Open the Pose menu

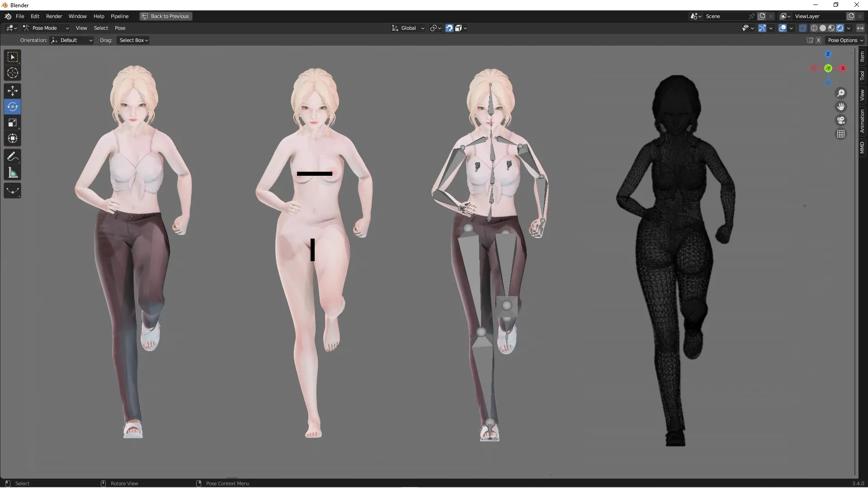(x=120, y=28)
